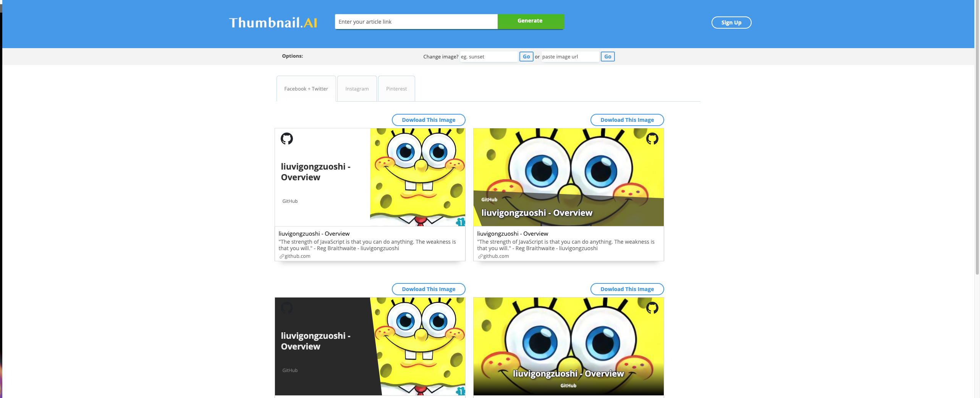This screenshot has width=980, height=398.
Task: Focus the 'eg. sunset' image keyword field
Action: click(488, 57)
